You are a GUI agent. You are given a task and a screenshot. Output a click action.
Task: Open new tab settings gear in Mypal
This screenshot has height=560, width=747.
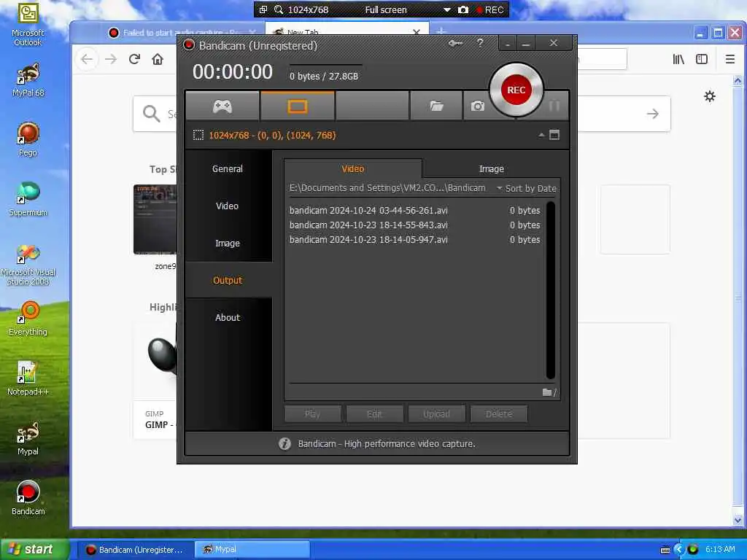coord(710,96)
